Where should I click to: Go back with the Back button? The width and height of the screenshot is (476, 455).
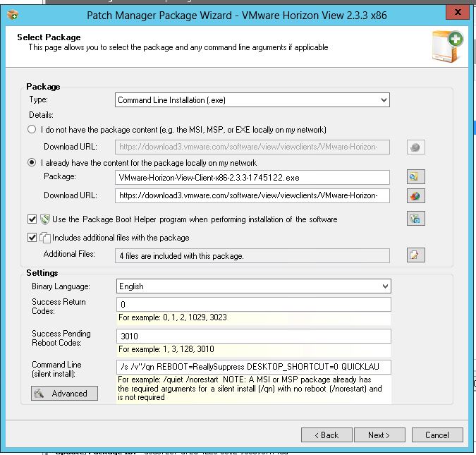[x=327, y=435]
